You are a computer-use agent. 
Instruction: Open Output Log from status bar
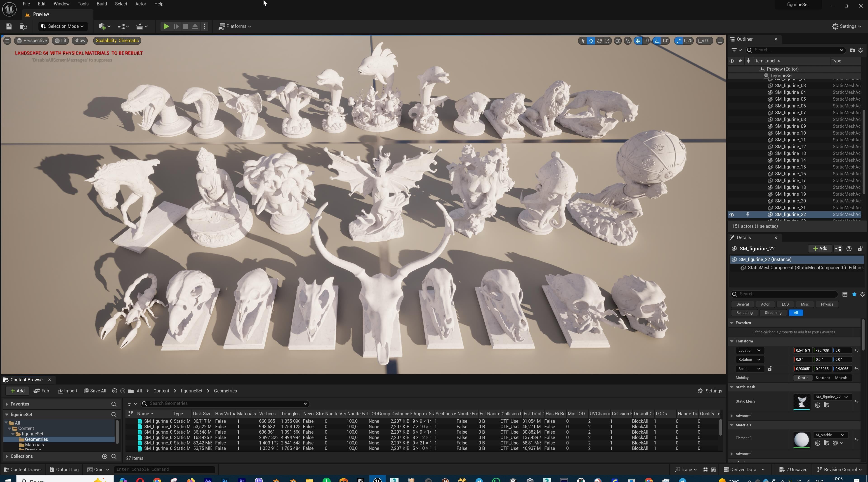64,470
